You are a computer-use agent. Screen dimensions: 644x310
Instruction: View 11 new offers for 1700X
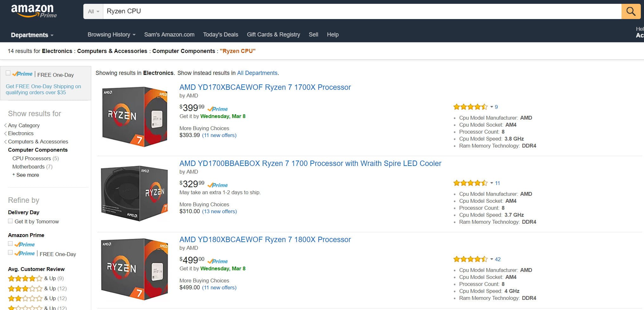(x=219, y=135)
